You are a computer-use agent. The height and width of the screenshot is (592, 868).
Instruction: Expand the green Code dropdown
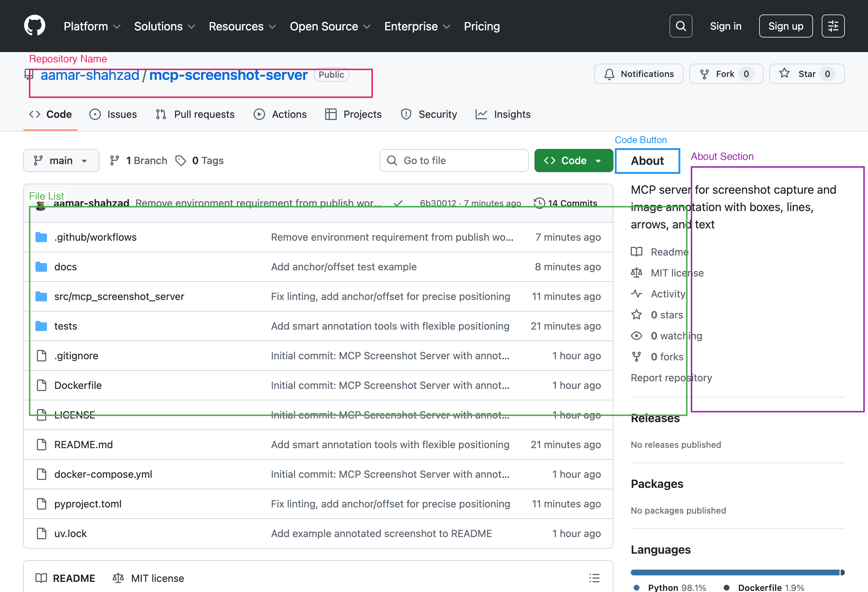pyautogui.click(x=573, y=160)
